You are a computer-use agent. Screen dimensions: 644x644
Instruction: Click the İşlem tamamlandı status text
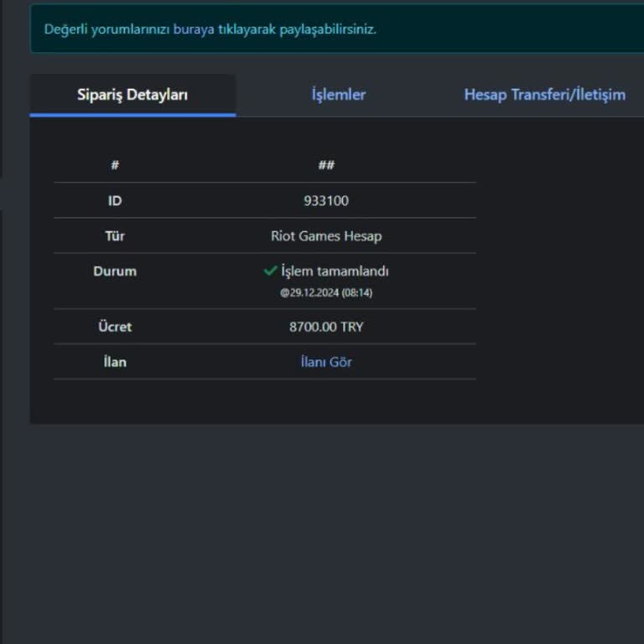[x=335, y=272]
